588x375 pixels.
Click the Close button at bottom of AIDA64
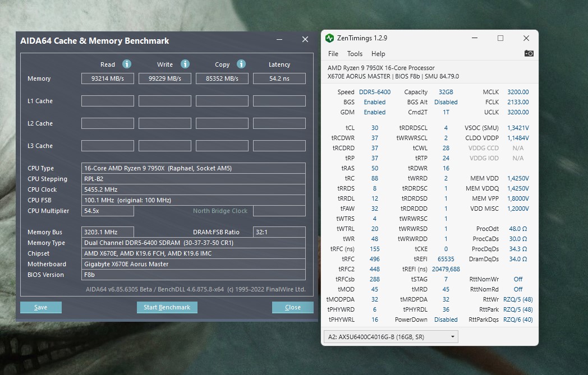[x=293, y=307]
